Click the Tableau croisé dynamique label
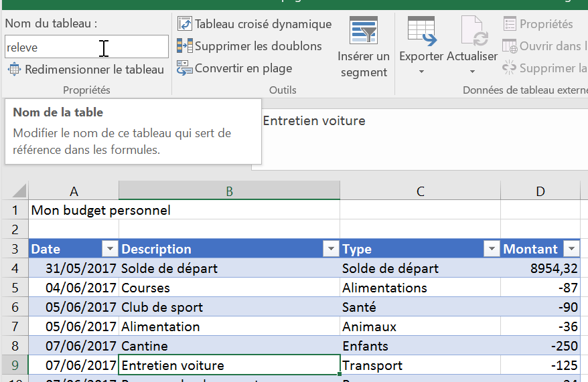 pyautogui.click(x=263, y=24)
